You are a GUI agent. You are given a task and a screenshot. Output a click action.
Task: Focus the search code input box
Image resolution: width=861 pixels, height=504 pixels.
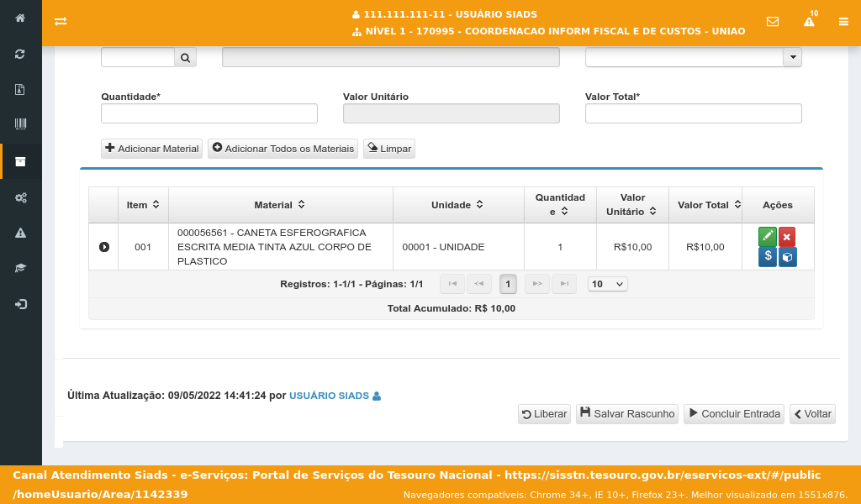point(138,58)
